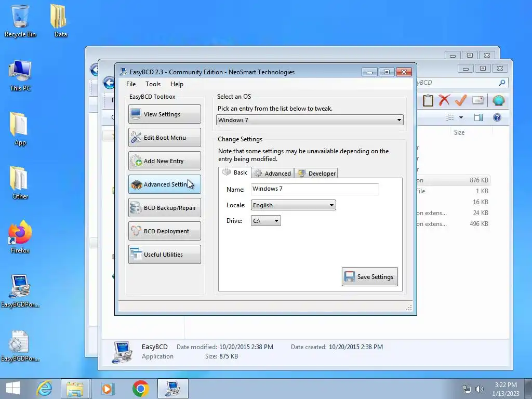The height and width of the screenshot is (399, 532).
Task: Open the Windows Start button
Action: click(x=13, y=389)
